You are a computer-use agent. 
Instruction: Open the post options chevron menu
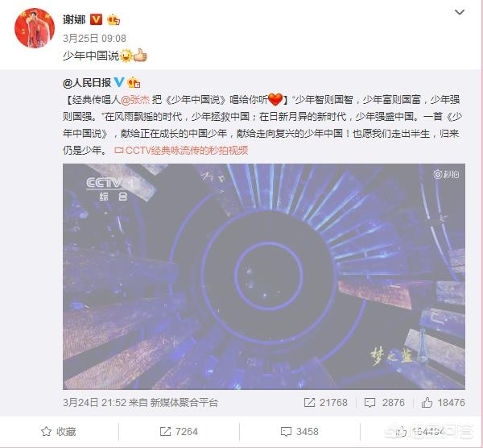coord(460,12)
